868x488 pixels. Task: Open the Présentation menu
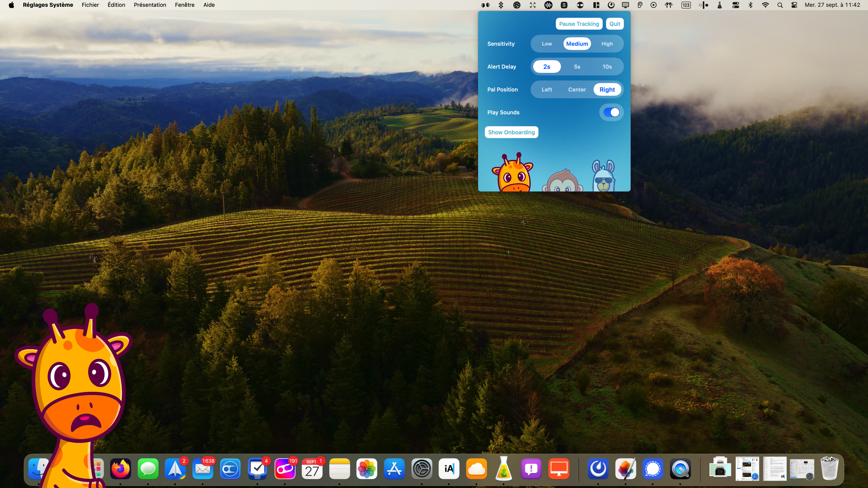point(150,5)
